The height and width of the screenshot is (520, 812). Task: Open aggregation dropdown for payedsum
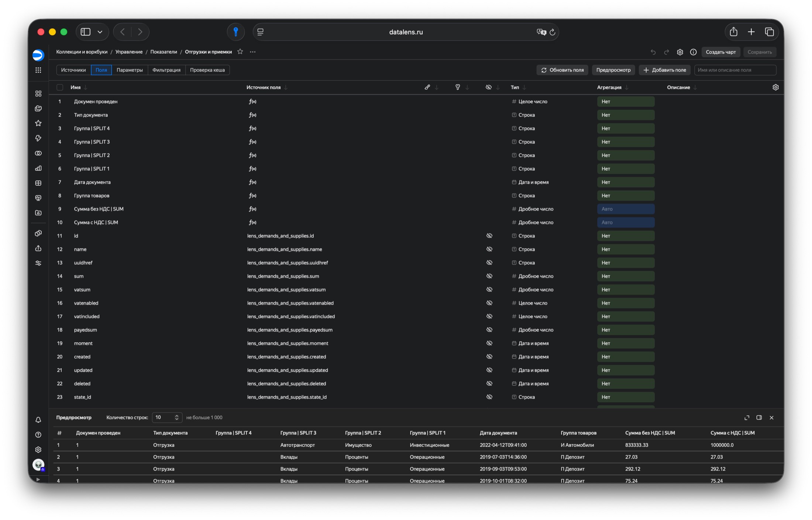pyautogui.click(x=626, y=330)
